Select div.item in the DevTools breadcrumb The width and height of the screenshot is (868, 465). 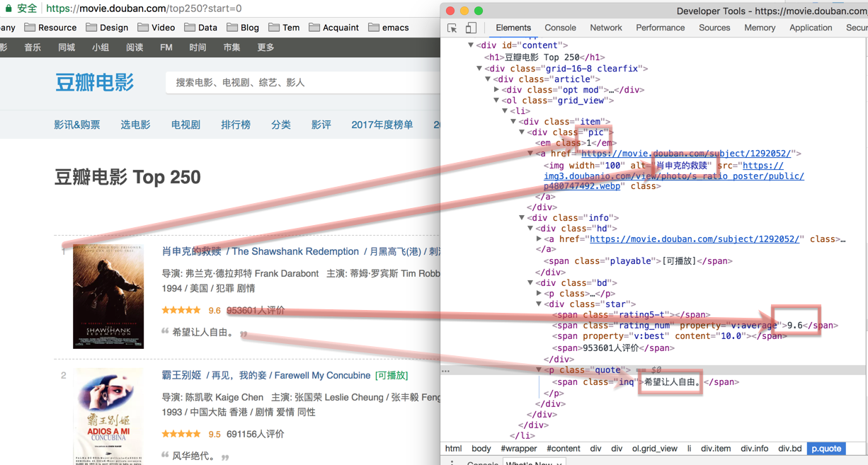click(716, 449)
